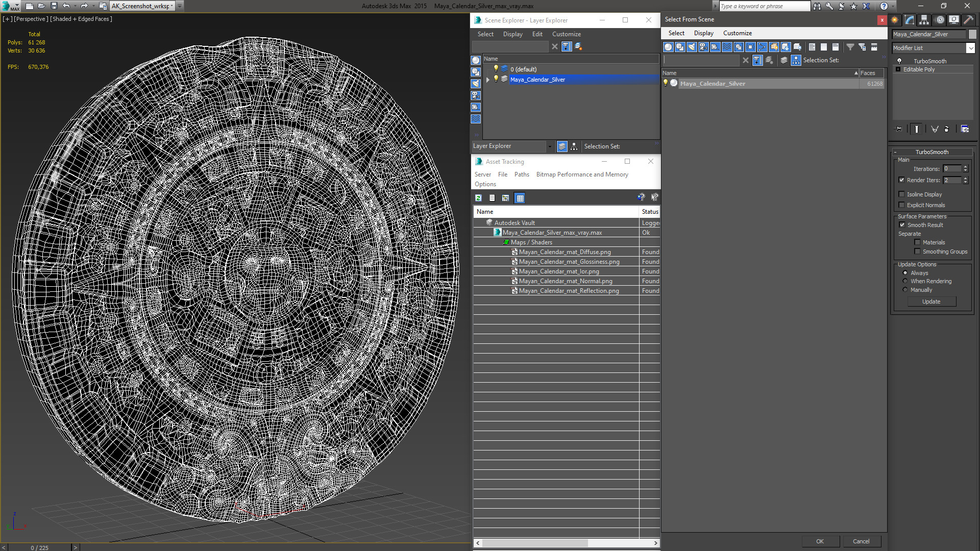Click object color swatch beside name field
The height and width of the screenshot is (551, 980).
972,34
